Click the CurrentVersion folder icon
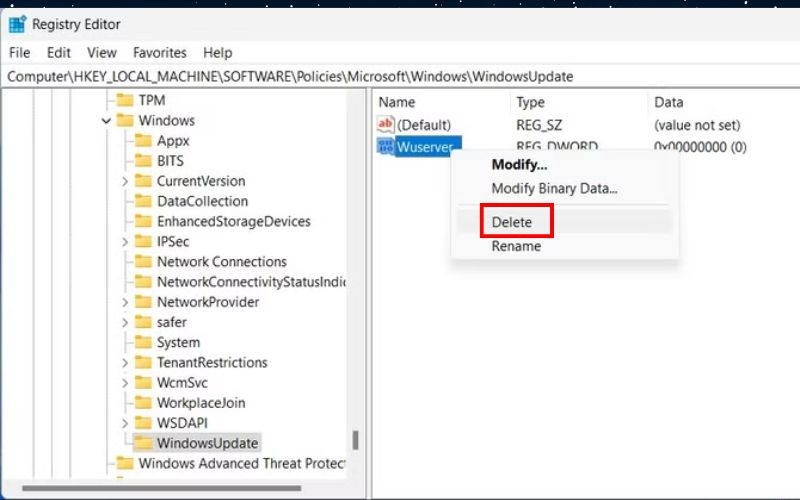Screen dimensions: 800x500 click(143, 181)
